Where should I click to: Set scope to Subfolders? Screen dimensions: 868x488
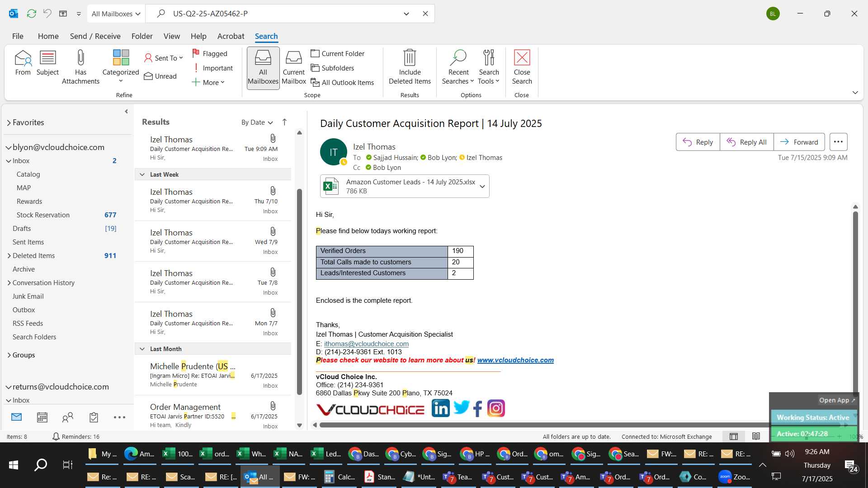click(332, 68)
